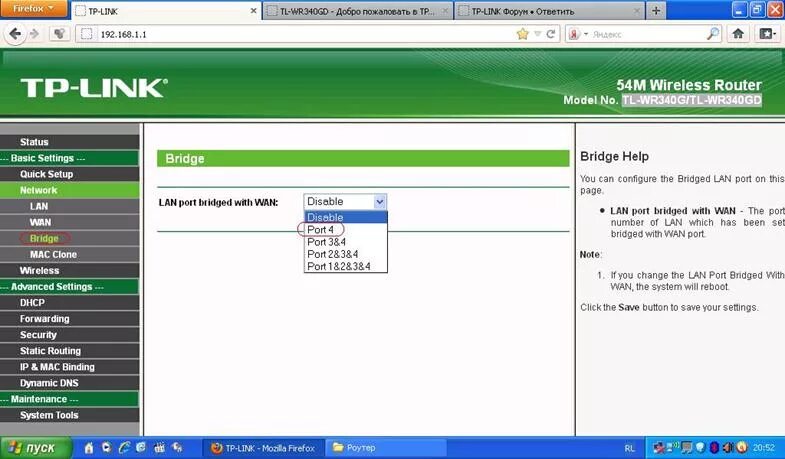The height and width of the screenshot is (459, 785).
Task: Open the orange Firefox menu button
Action: 34,9
